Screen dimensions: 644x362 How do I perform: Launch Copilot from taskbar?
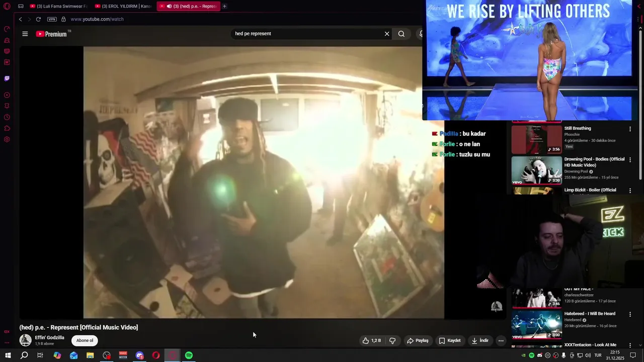click(57, 355)
